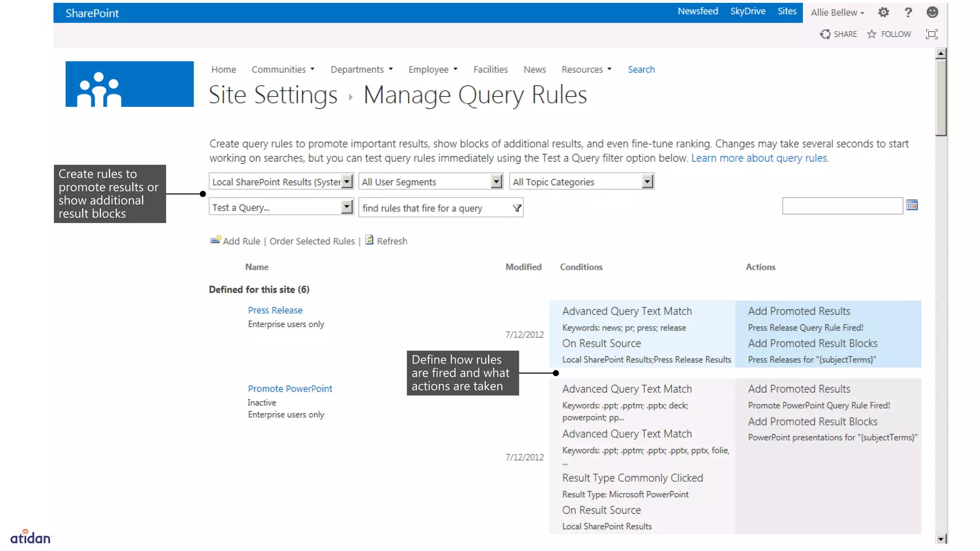Click 'Local SharePoint Results;Press Release Results' text
This screenshot has height=551, width=980.
(x=646, y=359)
